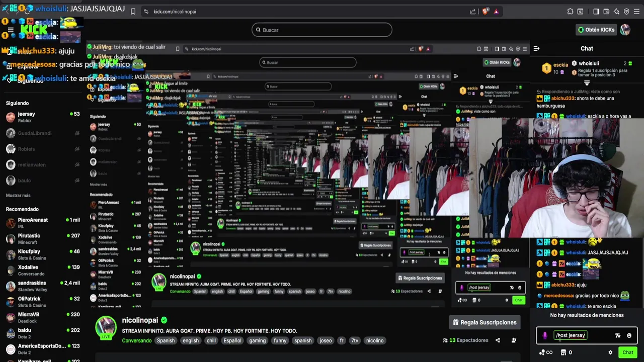Screen dimensions: 644x362
Task: Open the chat shop store icon
Action: pos(563,352)
